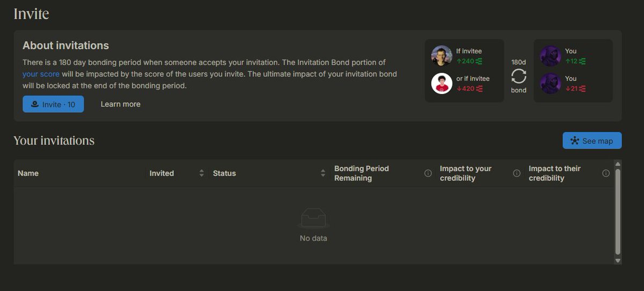
Task: Show info for Impact to your credibility
Action: point(517,173)
